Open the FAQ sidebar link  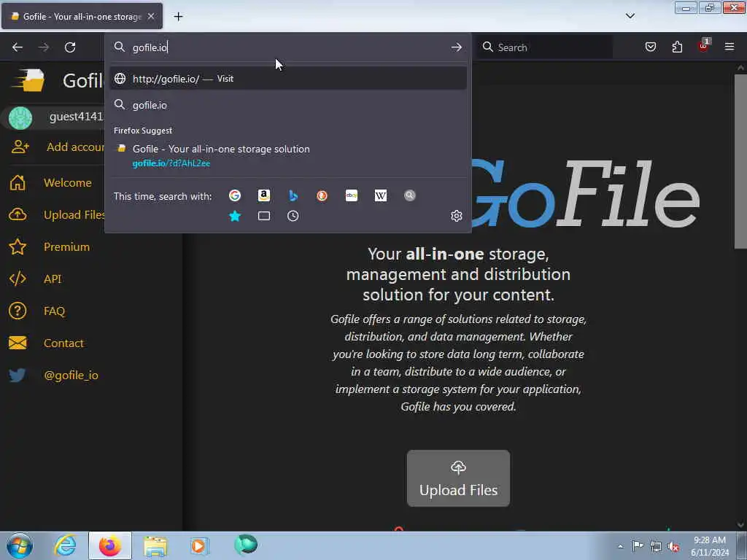(36, 311)
